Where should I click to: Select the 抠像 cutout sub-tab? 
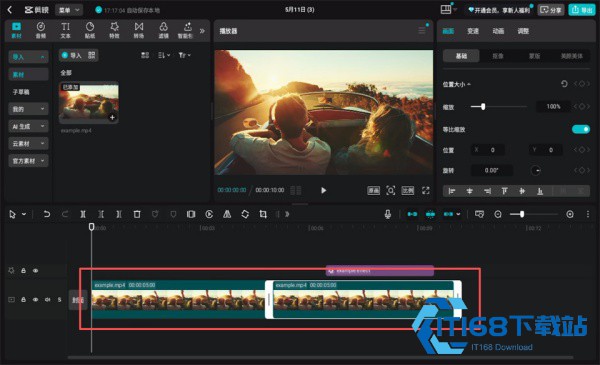click(498, 56)
